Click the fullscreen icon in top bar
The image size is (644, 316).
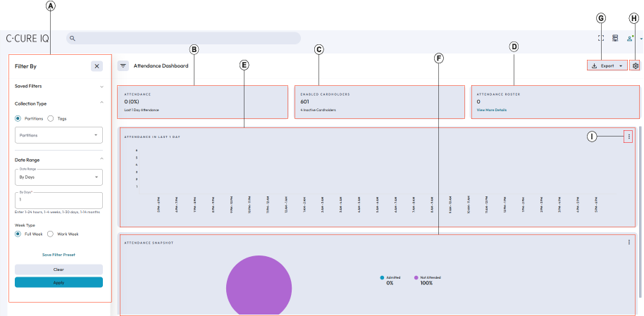pyautogui.click(x=601, y=39)
